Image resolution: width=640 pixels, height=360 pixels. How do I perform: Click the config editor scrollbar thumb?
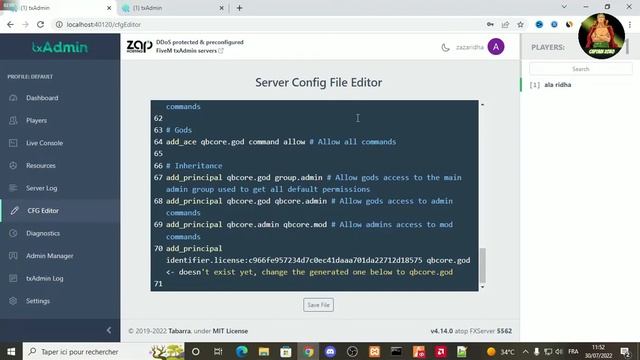[x=482, y=265]
